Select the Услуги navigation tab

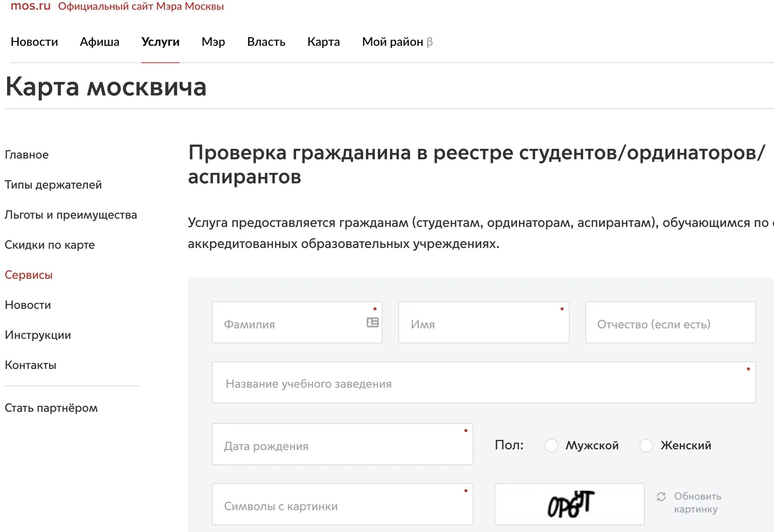(160, 42)
